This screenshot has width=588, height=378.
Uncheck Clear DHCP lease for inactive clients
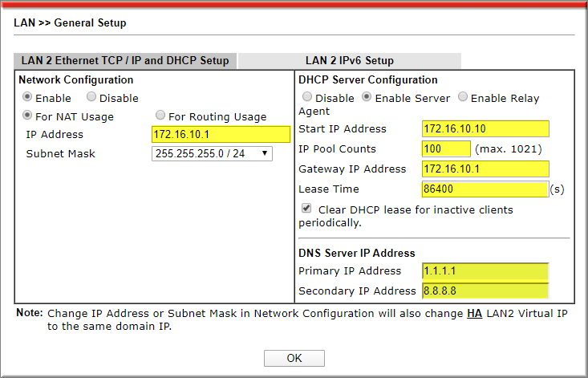307,209
